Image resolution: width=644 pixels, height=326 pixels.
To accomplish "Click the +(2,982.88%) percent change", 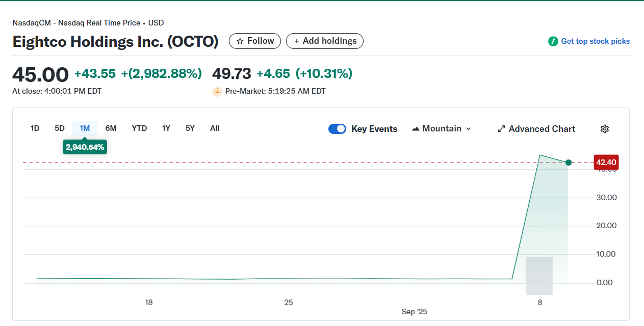I will tap(161, 74).
